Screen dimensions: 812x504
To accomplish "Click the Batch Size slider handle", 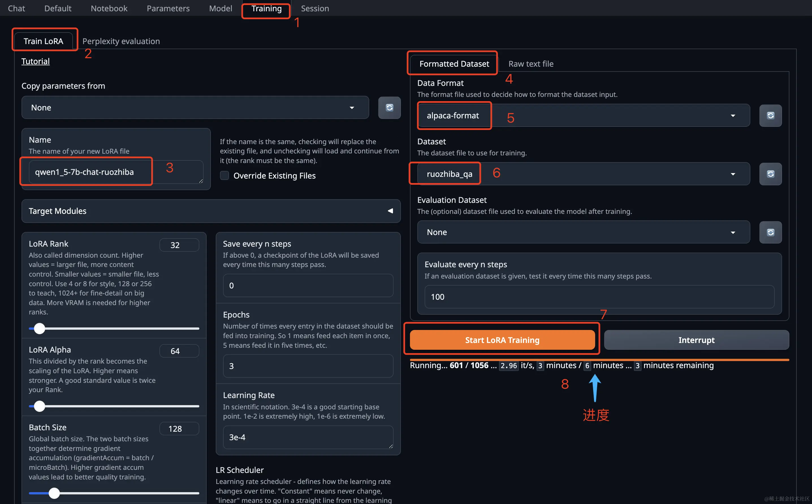I will [x=54, y=493].
